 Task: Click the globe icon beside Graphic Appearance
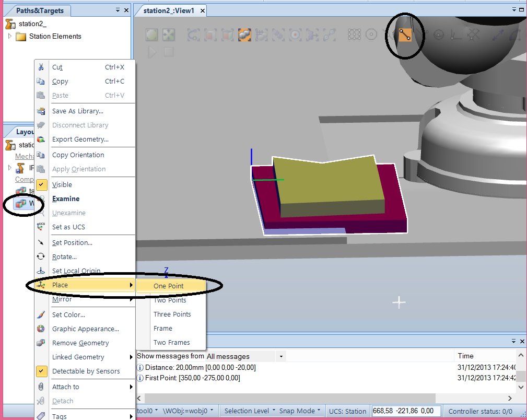pos(41,329)
